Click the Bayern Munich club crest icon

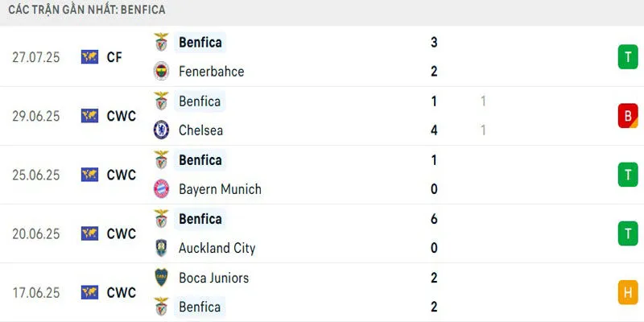point(162,189)
